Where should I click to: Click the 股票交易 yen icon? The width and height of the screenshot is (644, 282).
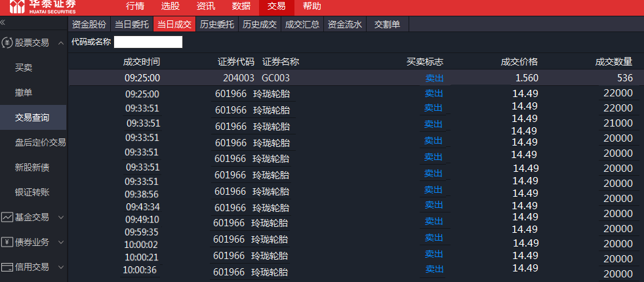[x=7, y=42]
